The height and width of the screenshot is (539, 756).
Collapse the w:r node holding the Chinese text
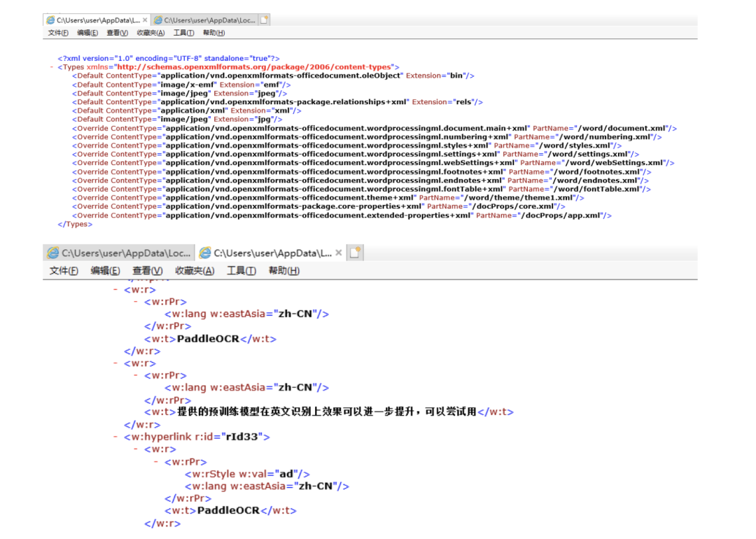point(115,363)
